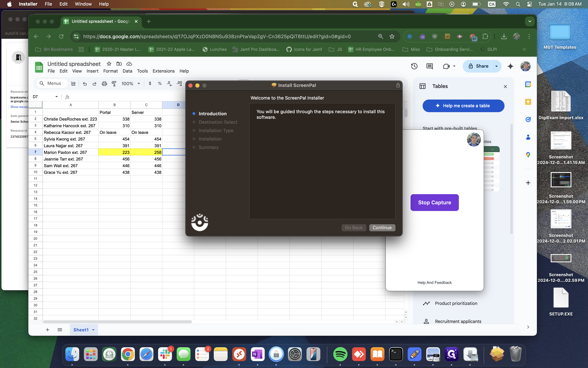Open Google Keep in side panel
This screenshot has width=588, height=368.
pos(528,102)
